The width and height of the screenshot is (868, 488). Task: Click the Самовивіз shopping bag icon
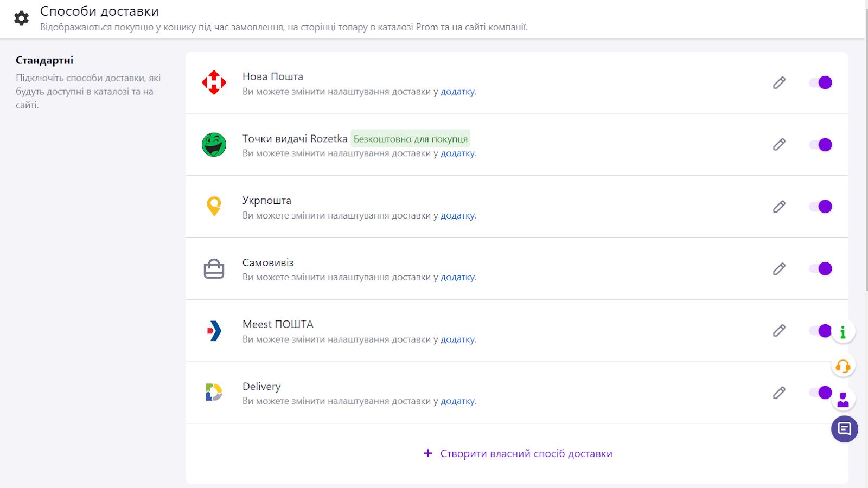[214, 268]
